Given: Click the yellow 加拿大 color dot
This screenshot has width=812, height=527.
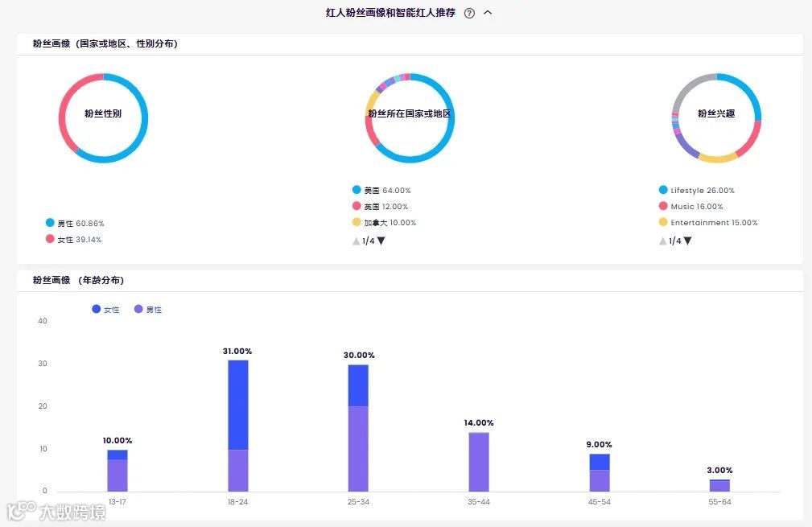Looking at the screenshot, I should 357,222.
